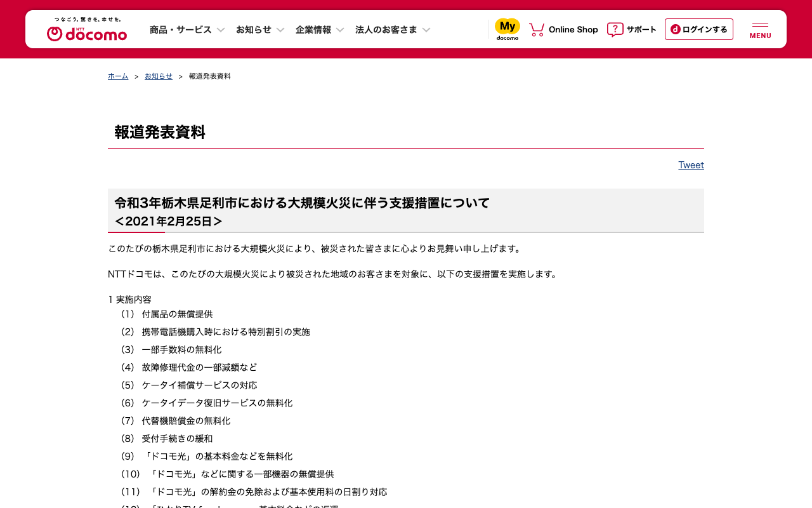812x508 pixels.
Task: Click the ログインする button
Action: 699,29
